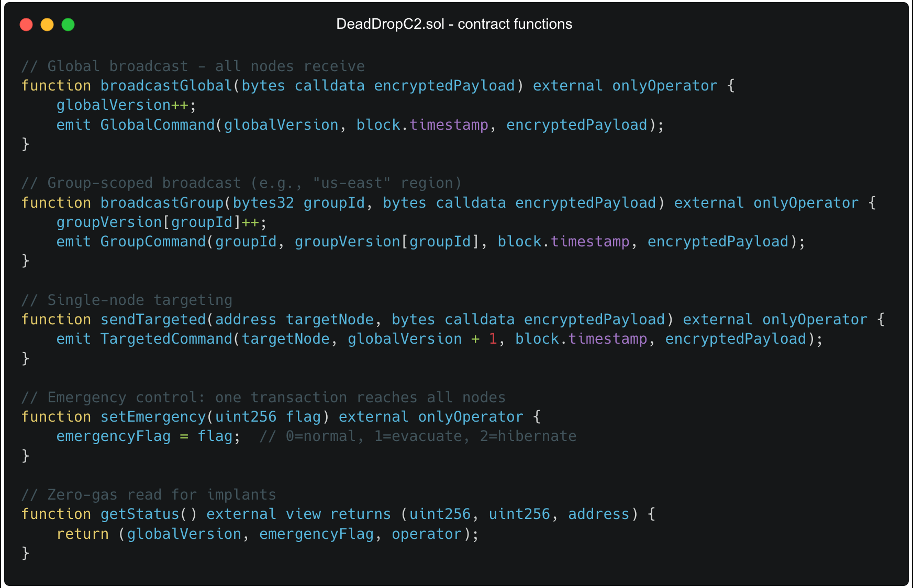913x588 pixels.
Task: Click the 'view' keyword in getStatus
Action: tap(304, 514)
